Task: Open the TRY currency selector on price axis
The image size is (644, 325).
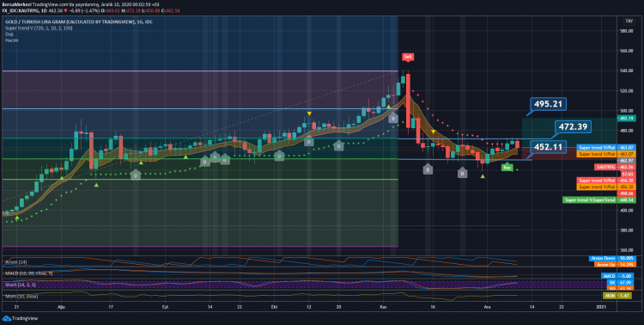Action: 629,21
